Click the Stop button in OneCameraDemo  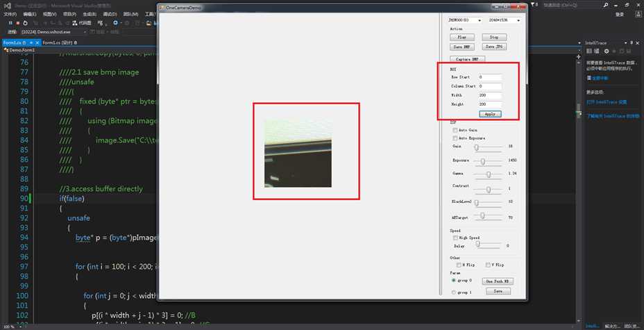[x=494, y=37]
